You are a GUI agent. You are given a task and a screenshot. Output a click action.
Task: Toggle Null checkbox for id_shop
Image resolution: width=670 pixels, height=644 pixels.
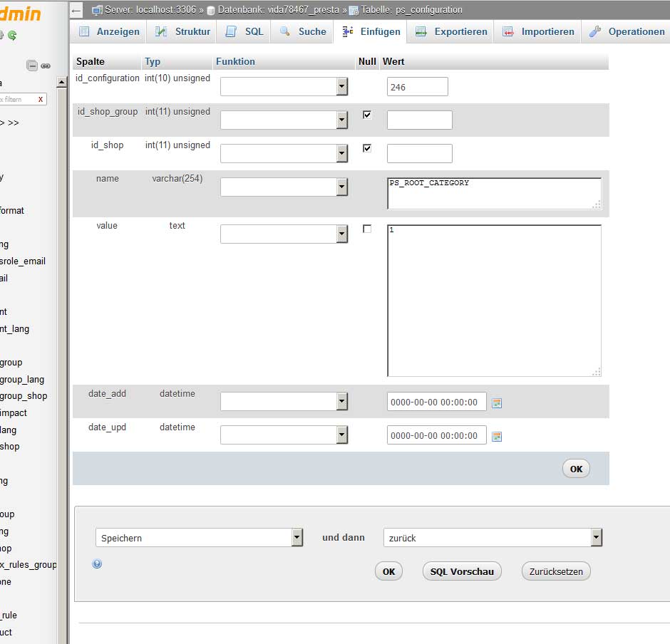tap(367, 148)
